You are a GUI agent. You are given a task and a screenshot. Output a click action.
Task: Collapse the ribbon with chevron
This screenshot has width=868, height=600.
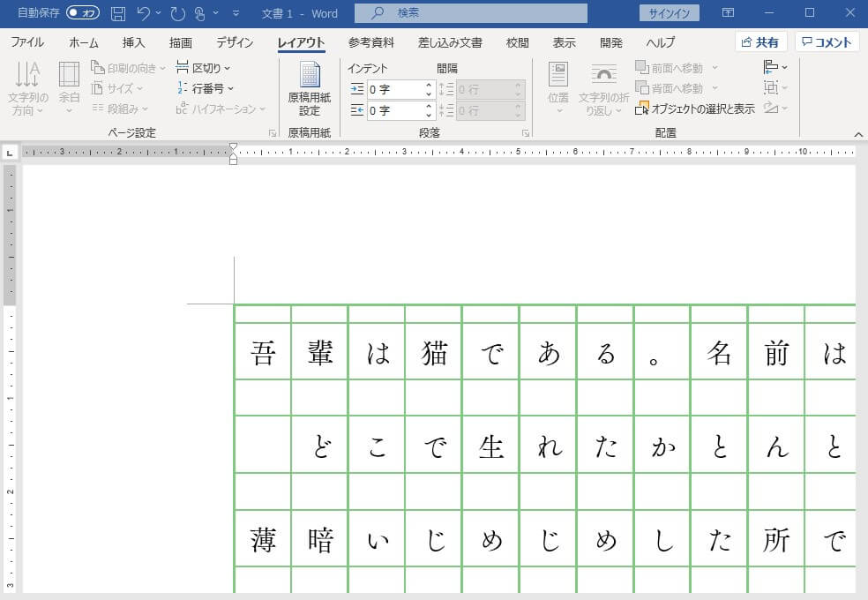858,134
